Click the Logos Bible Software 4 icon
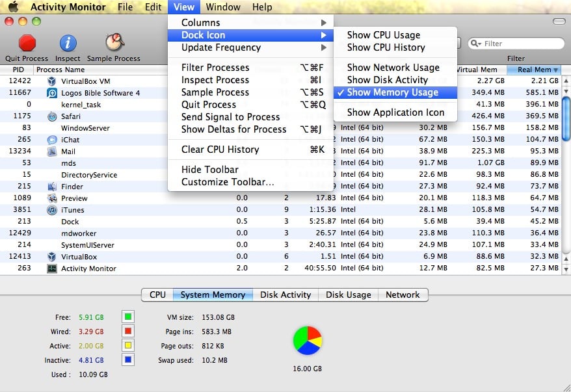Image resolution: width=571 pixels, height=392 pixels. 52,93
